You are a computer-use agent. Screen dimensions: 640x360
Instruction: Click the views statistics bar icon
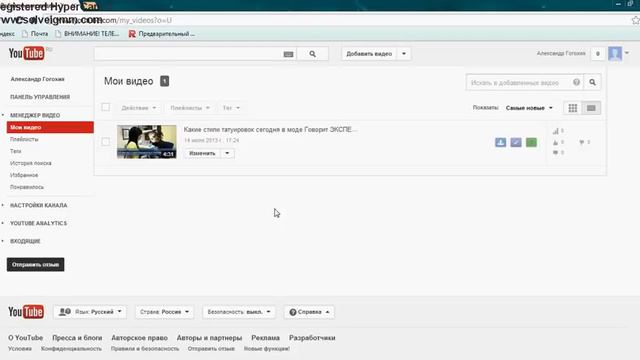(x=556, y=131)
